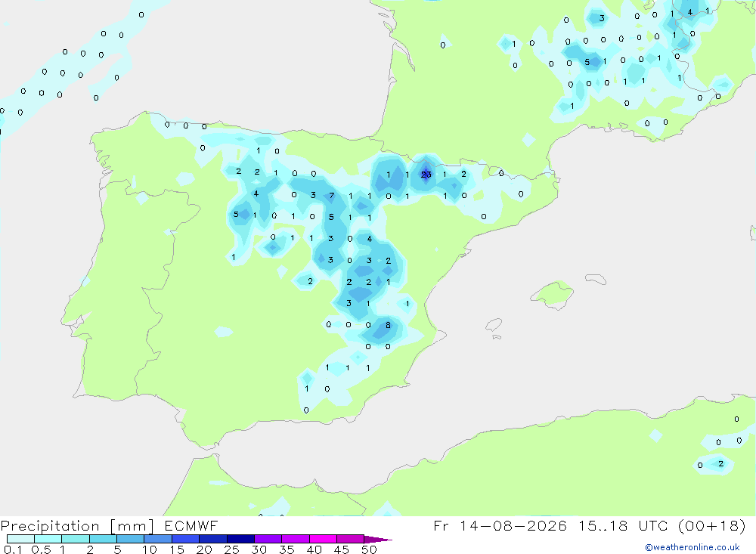
Task: Select the 20–25 mm dark navy legend swatch
Action: coord(212,539)
